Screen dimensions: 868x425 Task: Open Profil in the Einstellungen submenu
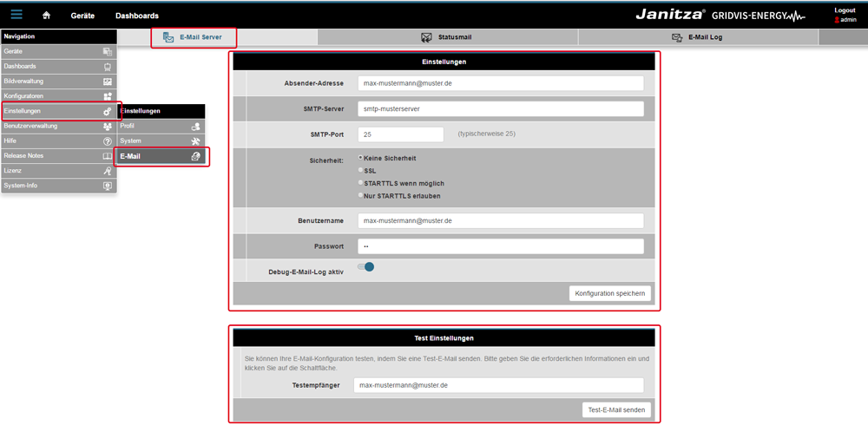click(161, 126)
